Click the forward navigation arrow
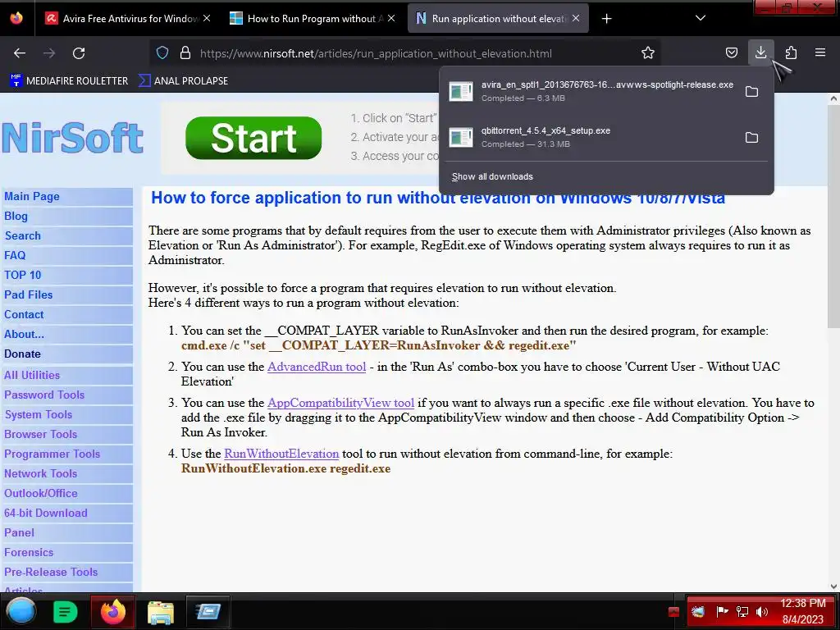The width and height of the screenshot is (840, 630). pyautogui.click(x=49, y=53)
